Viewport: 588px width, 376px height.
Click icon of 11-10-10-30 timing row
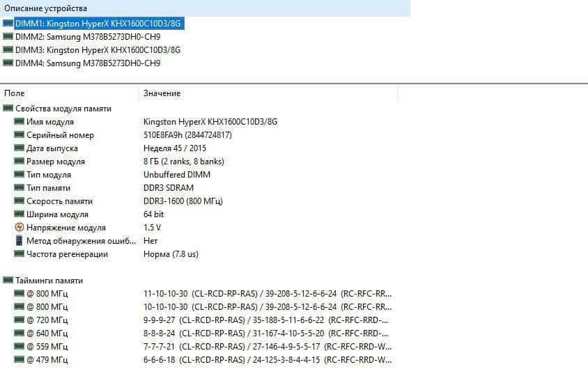pos(19,293)
